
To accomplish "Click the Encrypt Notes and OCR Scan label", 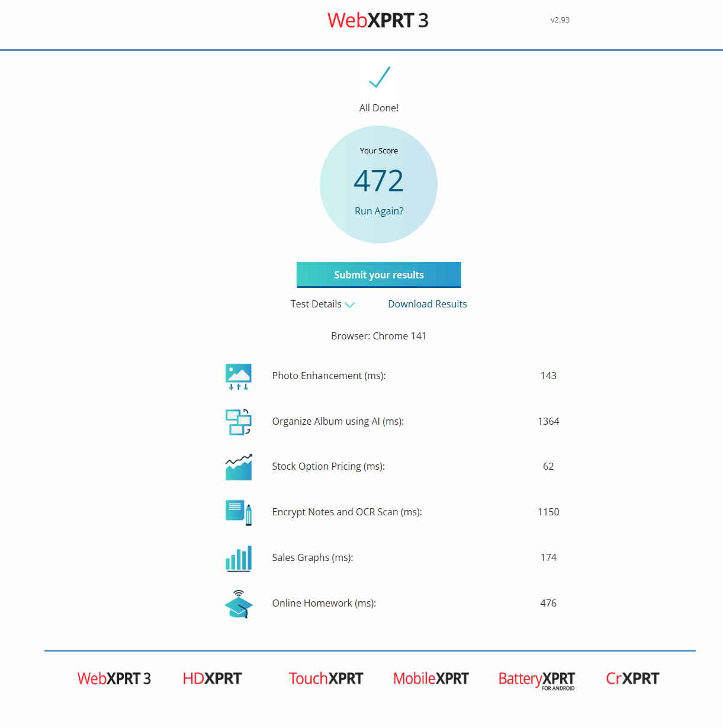I will pos(347,512).
